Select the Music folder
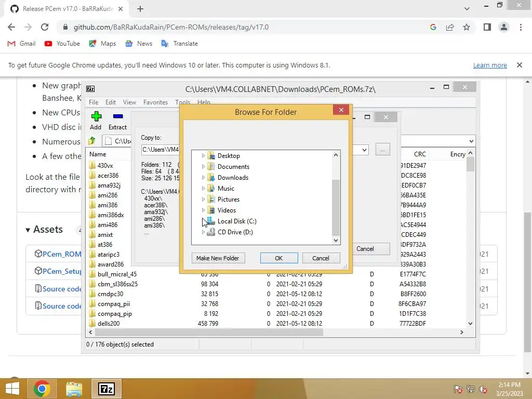Screen dimensions: 532x399 [225, 188]
